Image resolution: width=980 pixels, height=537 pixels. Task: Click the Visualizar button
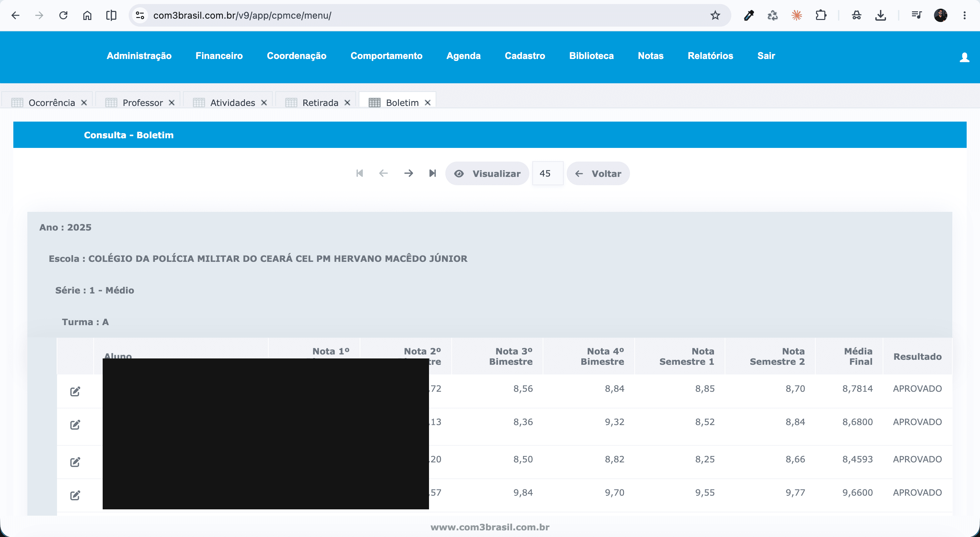[487, 174]
